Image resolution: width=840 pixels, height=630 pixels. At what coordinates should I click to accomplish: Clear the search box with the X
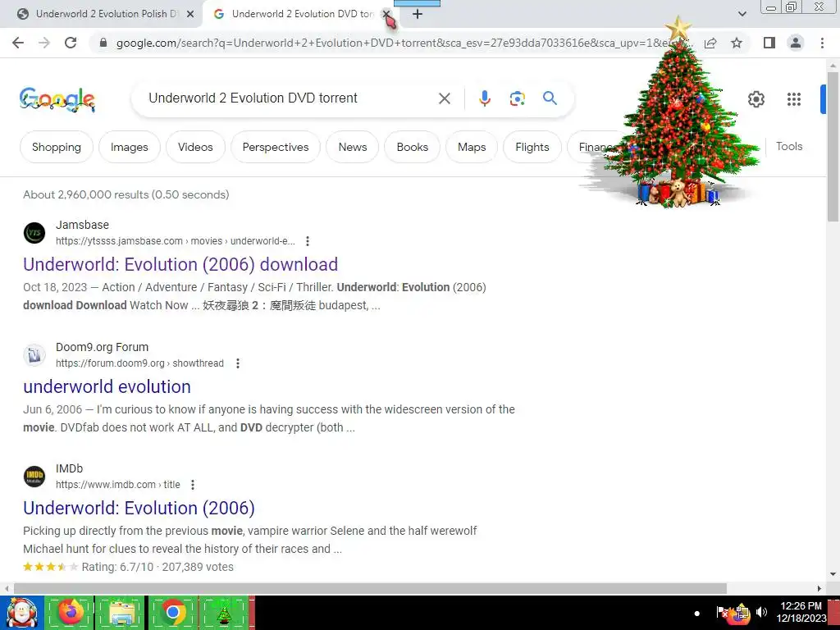click(x=445, y=98)
